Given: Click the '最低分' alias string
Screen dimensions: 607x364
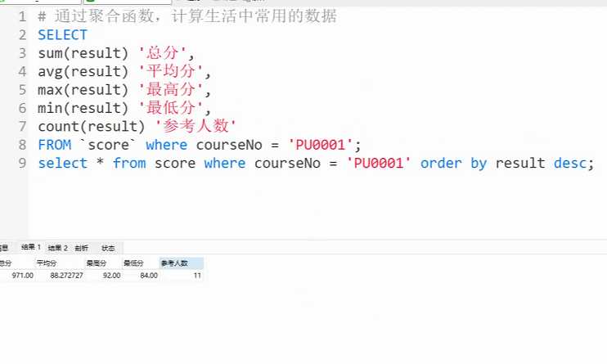Looking at the screenshot, I should pos(171,108).
